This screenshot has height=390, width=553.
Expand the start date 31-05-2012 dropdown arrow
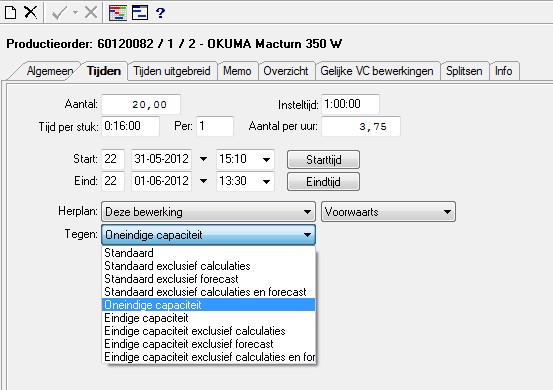point(203,159)
